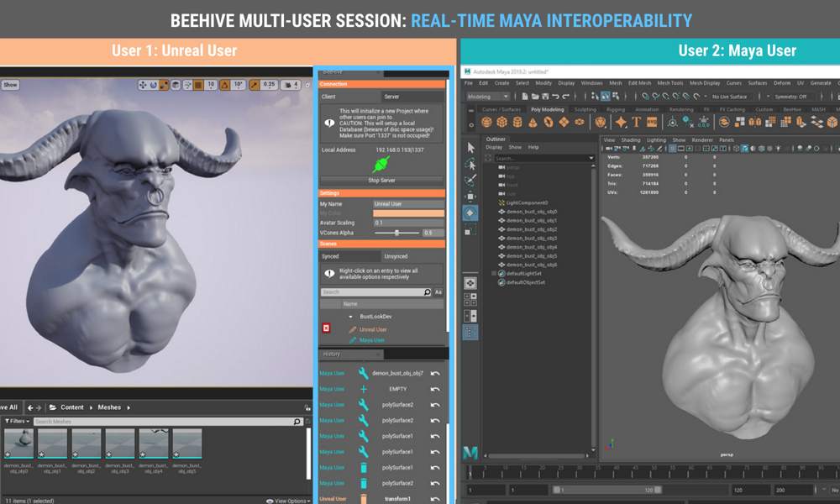Image resolution: width=840 pixels, height=504 pixels.
Task: Click the polygon cone shelf icon
Action: coord(531,123)
